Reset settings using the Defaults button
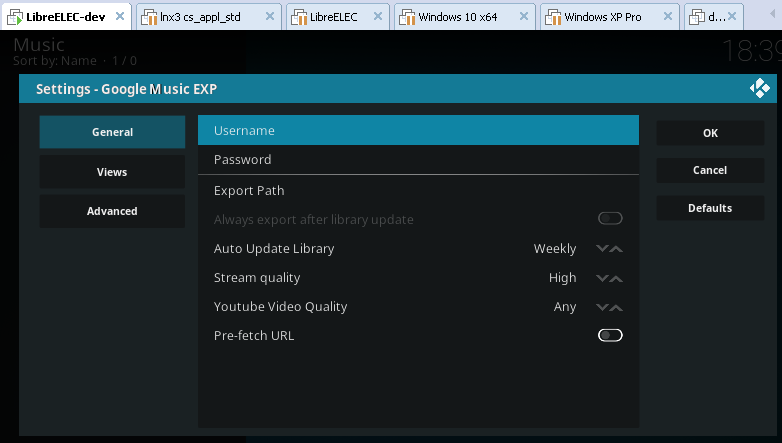Screen dimensions: 782x443 710,208
